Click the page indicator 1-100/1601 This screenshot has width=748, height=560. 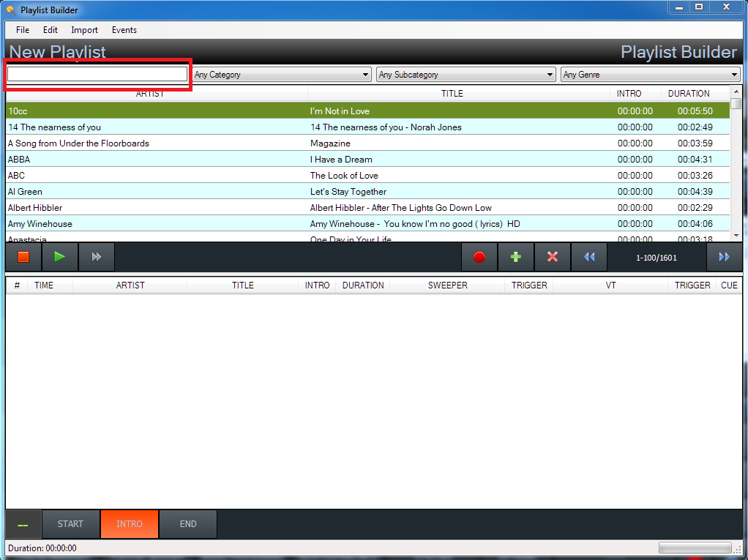(x=657, y=258)
